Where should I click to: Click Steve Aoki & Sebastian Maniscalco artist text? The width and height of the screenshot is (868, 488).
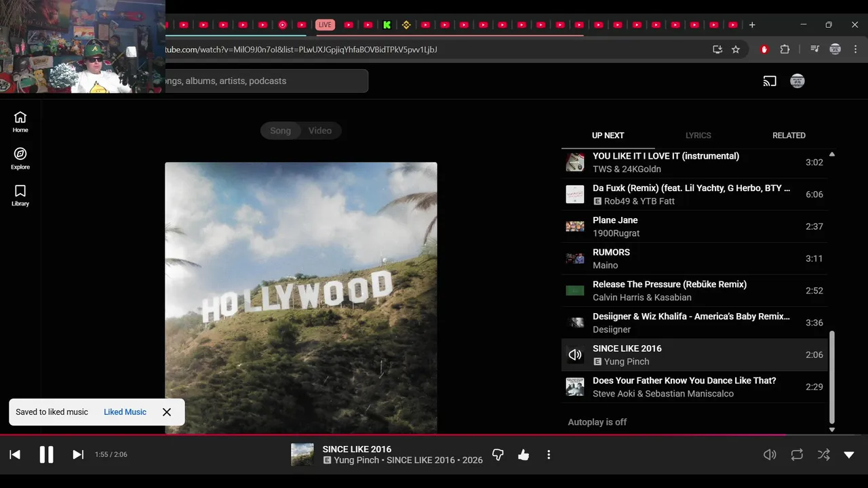point(663,394)
